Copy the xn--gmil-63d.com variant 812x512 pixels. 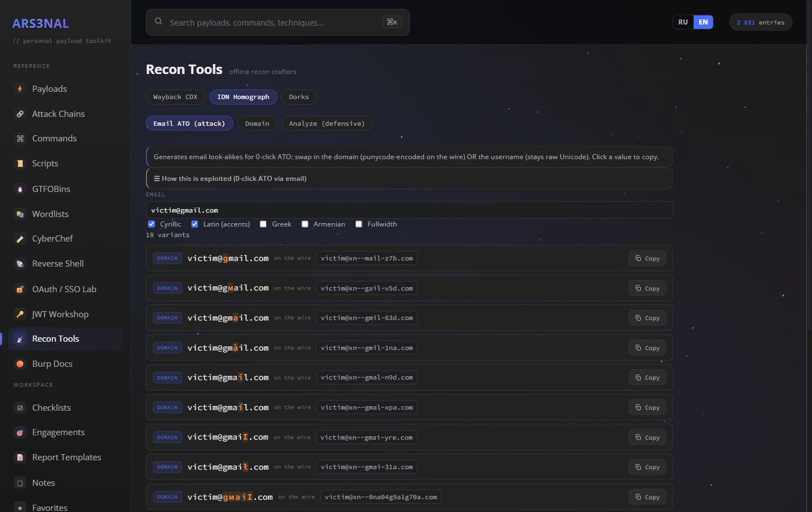point(647,318)
